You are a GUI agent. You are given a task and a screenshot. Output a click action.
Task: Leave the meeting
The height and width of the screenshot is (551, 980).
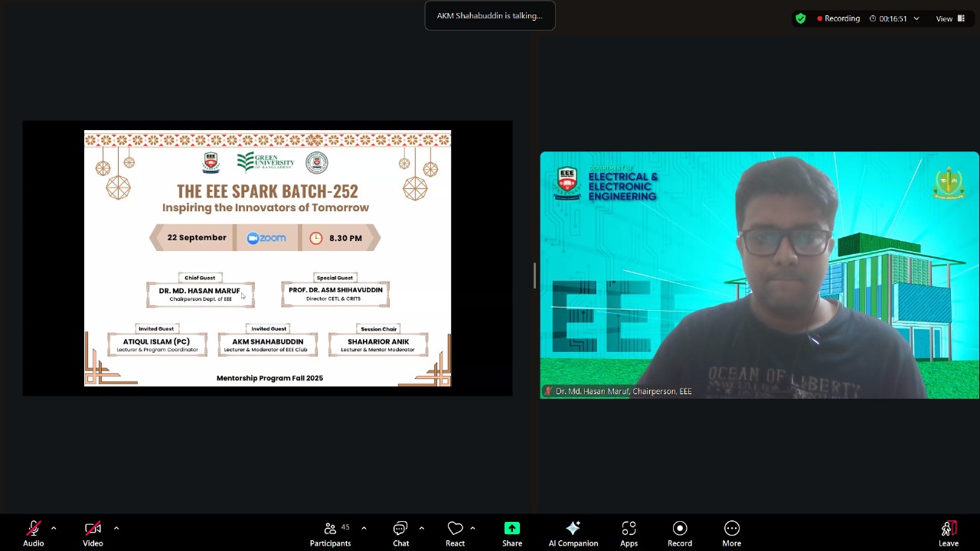tap(948, 533)
